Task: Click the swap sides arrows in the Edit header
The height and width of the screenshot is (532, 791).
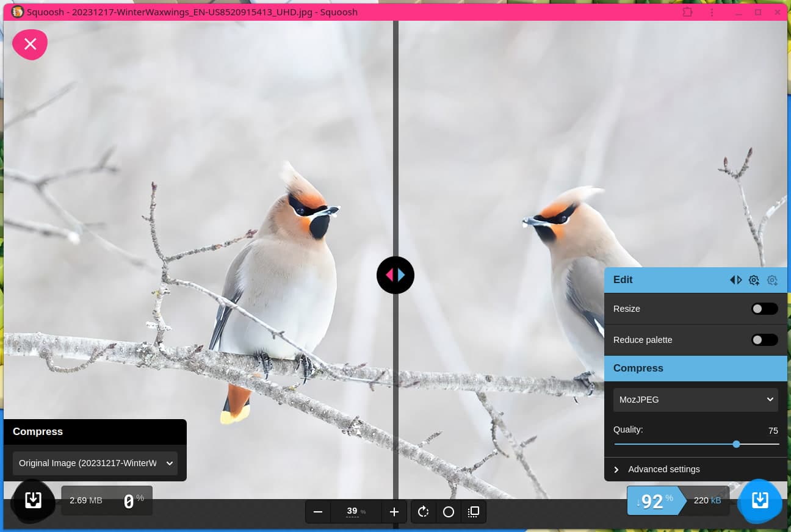Action: 736,280
